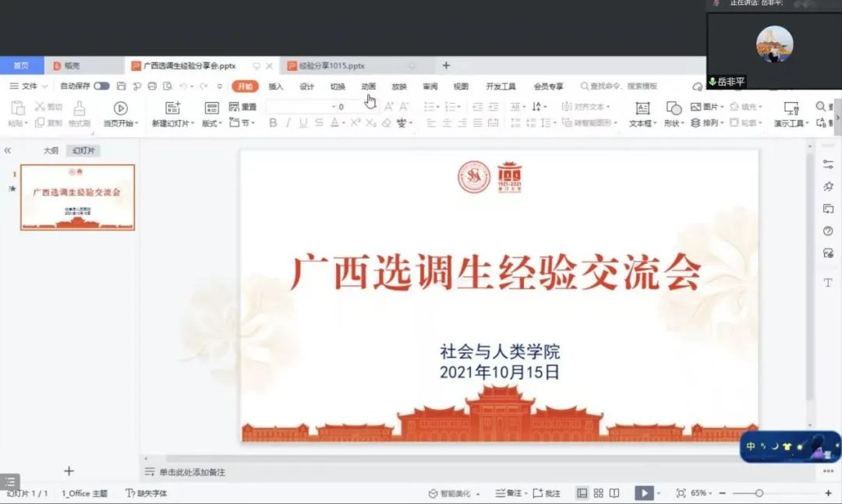This screenshot has height=504, width=842.
Task: Click 智能美化 in the status bar
Action: (455, 493)
